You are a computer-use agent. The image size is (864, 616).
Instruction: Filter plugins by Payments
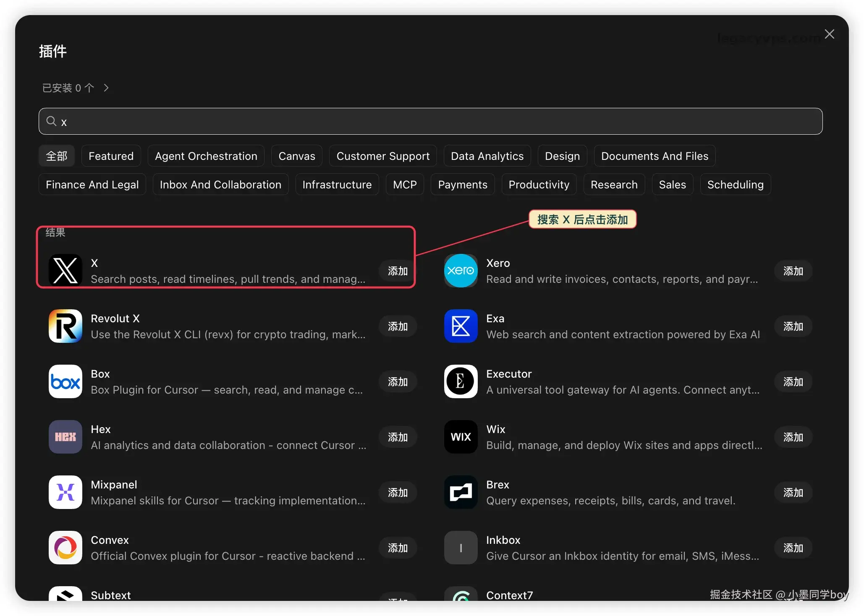tap(463, 185)
